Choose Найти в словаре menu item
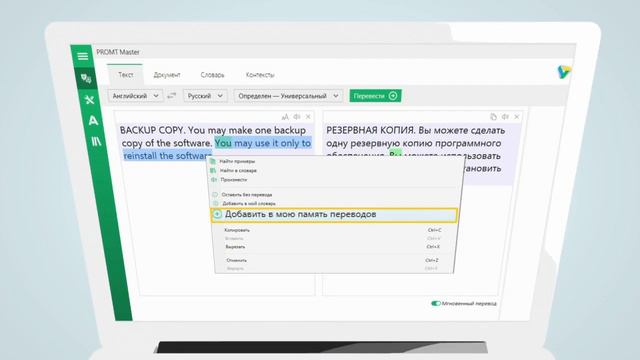 (x=238, y=171)
